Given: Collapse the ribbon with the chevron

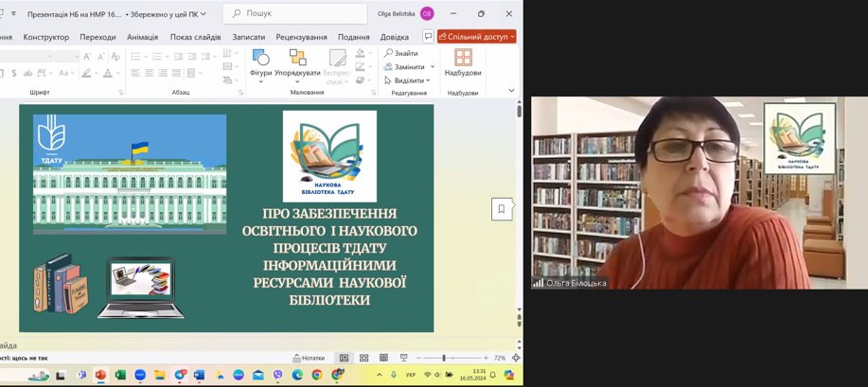Looking at the screenshot, I should tap(511, 91).
